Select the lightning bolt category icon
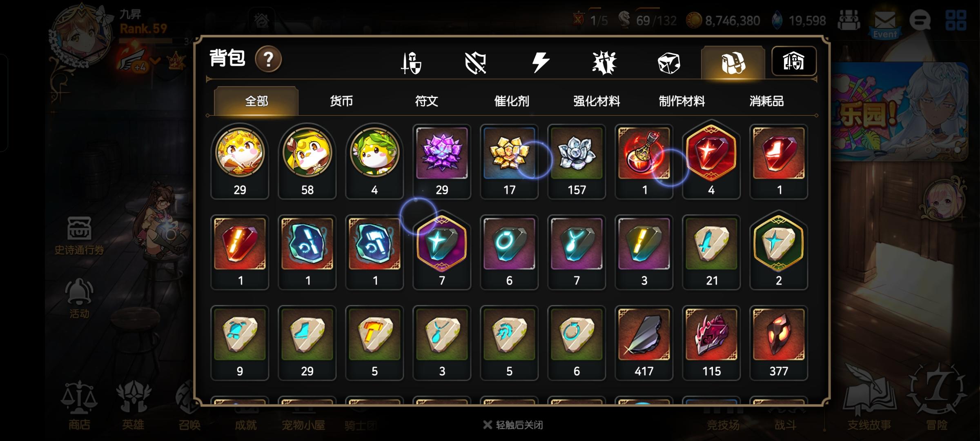This screenshot has width=980, height=441. [x=540, y=63]
